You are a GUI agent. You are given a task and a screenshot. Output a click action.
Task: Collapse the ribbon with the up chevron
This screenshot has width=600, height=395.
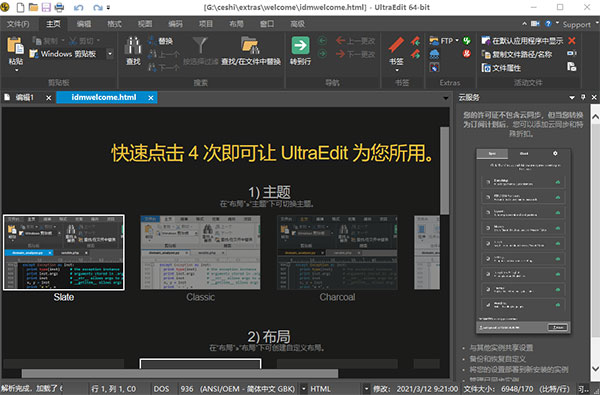524,24
